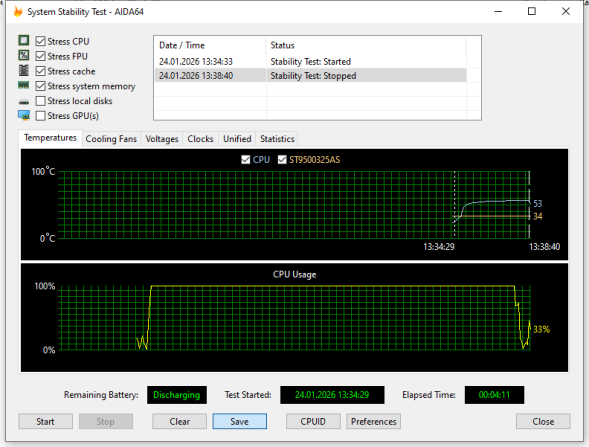Open the Unified tab
This screenshot has width=589, height=447.
237,139
